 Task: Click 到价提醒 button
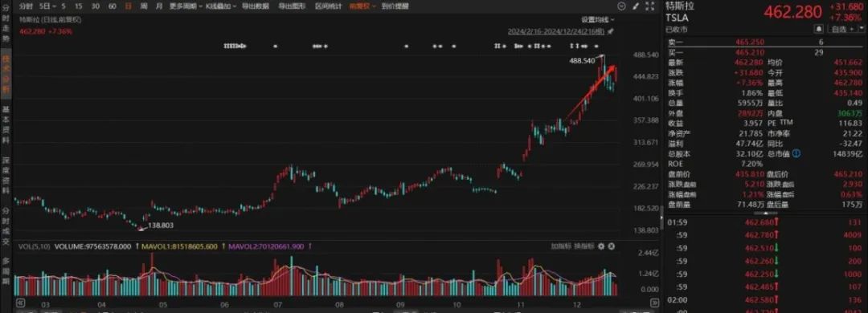click(x=395, y=6)
